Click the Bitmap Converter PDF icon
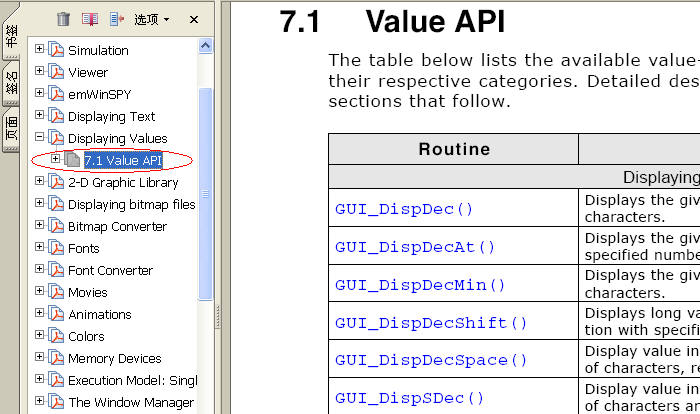This screenshot has width=700, height=414. point(56,226)
